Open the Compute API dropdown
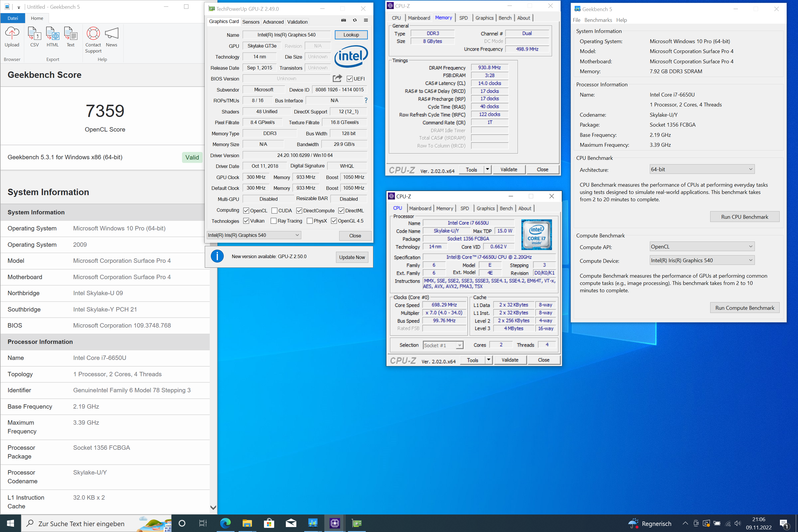798x532 pixels. (x=702, y=247)
